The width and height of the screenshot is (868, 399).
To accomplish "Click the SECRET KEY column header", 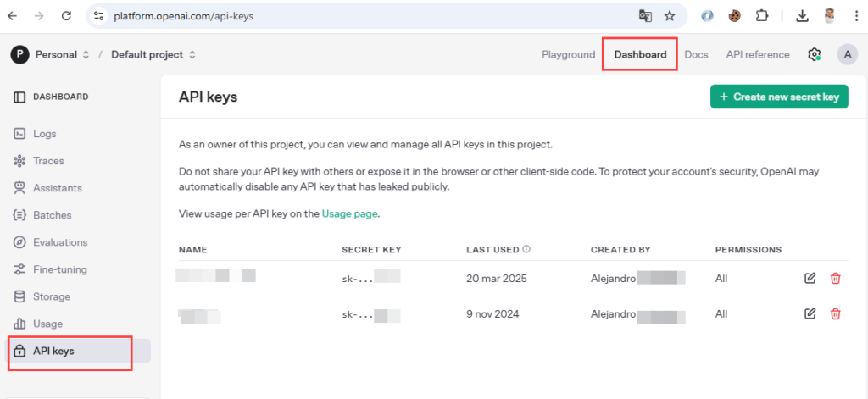I will (371, 250).
